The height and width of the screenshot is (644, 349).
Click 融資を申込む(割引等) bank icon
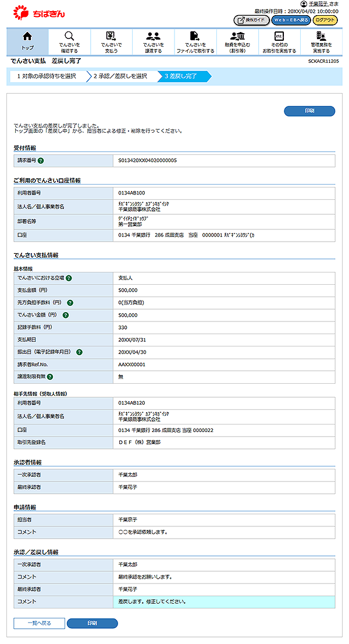(237, 41)
